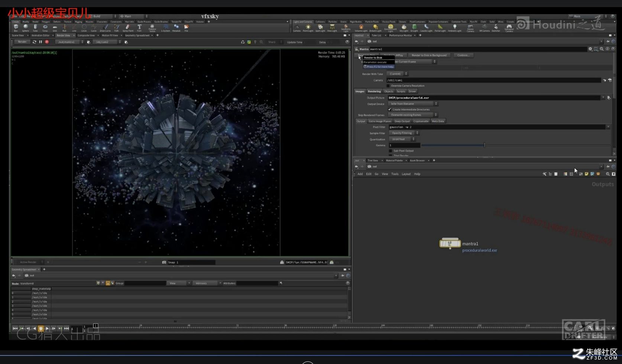Add an Ambient Light from the shelf
Image resolution: width=622 pixels, height=364 pixels.
click(454, 28)
